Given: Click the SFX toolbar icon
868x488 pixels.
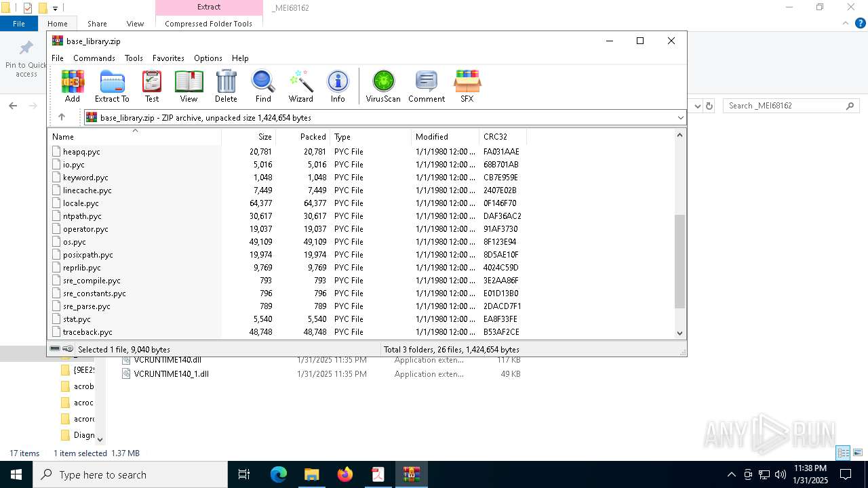Looking at the screenshot, I should (x=467, y=86).
